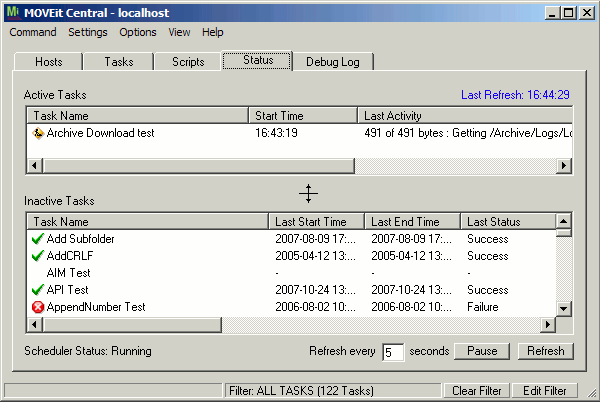Image resolution: width=600 pixels, height=402 pixels.
Task: Select the AIM Test task name
Action: tap(68, 273)
